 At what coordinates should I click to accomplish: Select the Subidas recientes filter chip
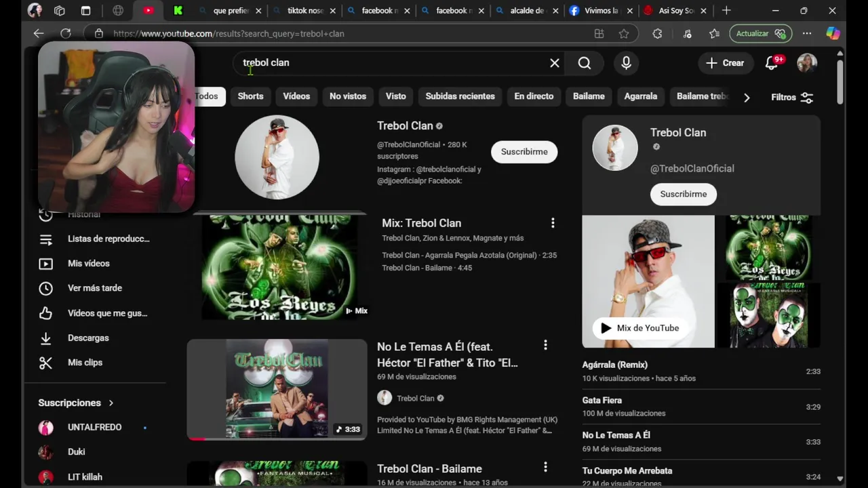click(460, 96)
